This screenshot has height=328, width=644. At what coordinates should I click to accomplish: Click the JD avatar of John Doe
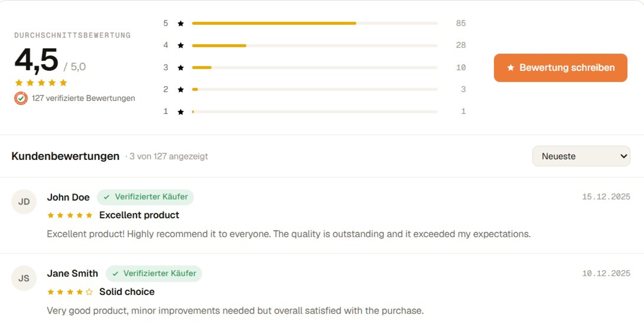pos(24,201)
